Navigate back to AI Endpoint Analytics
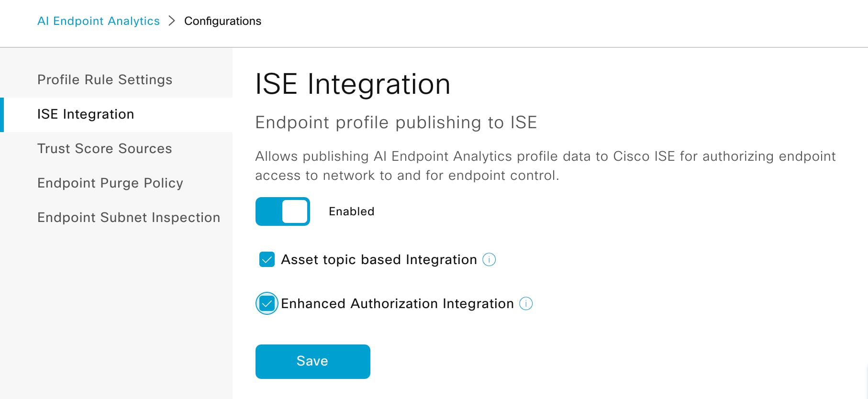 (99, 21)
